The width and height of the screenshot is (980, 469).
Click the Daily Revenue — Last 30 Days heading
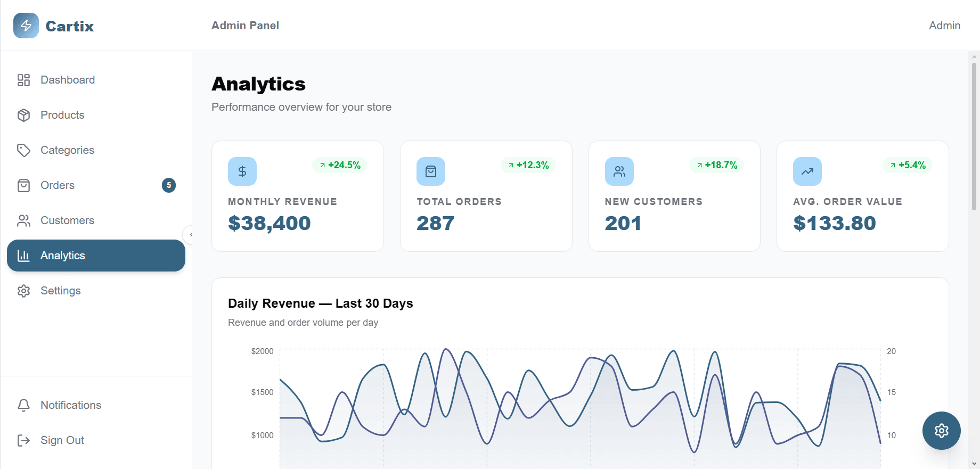321,303
